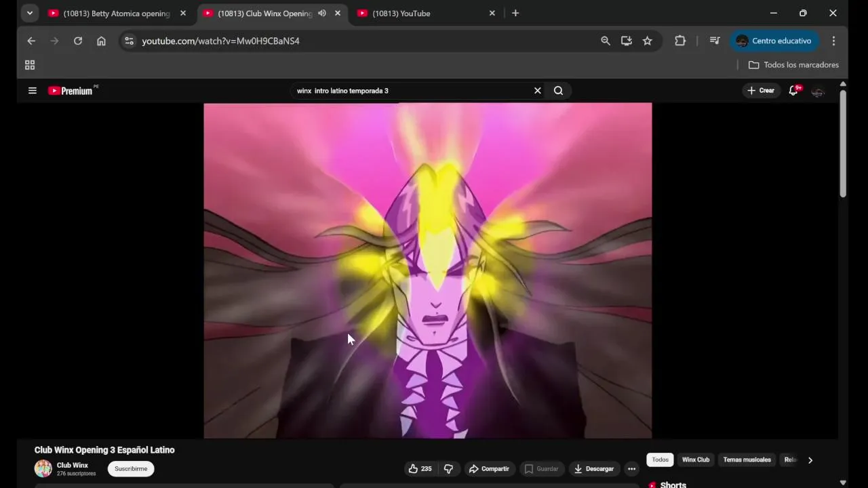Open the Chrome tab search dropdown arrow
Screen dimensions: 868x488
click(x=29, y=13)
